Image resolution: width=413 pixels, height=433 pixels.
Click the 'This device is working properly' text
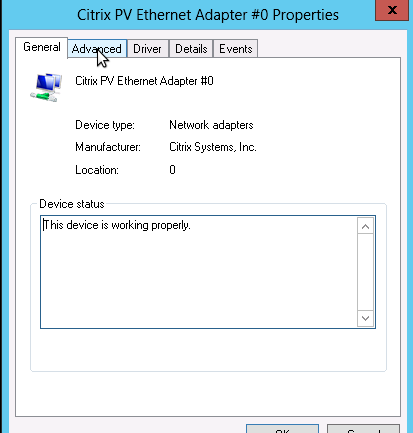[117, 225]
